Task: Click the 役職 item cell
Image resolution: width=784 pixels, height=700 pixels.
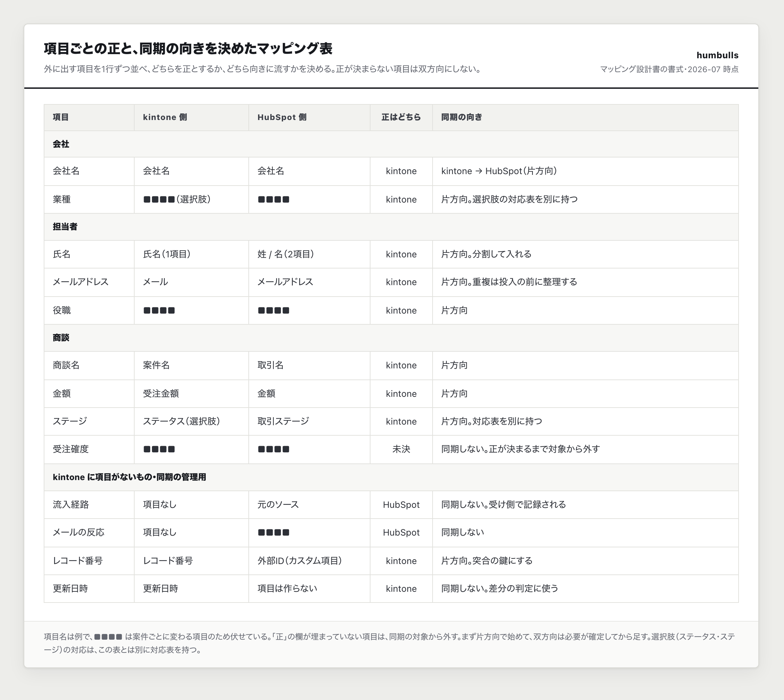Action: click(89, 310)
